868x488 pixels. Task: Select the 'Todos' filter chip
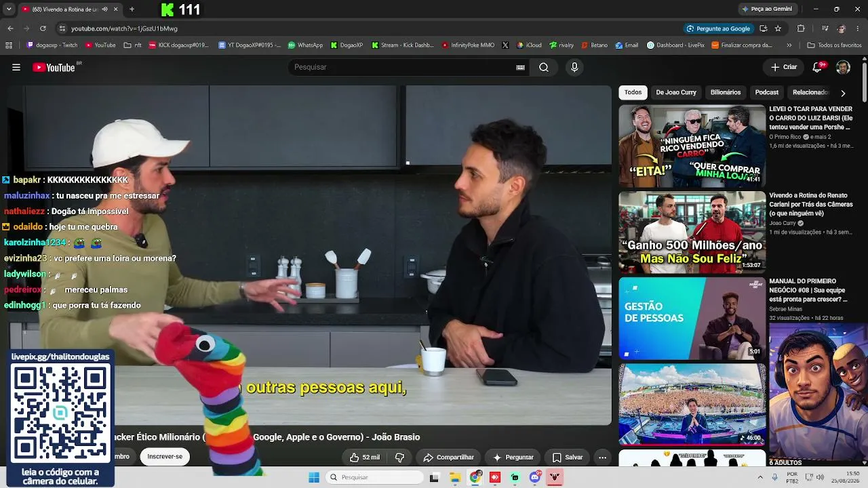pos(633,92)
